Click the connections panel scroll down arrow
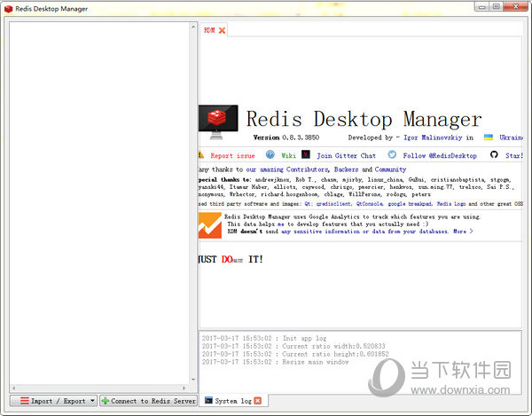 (193, 380)
